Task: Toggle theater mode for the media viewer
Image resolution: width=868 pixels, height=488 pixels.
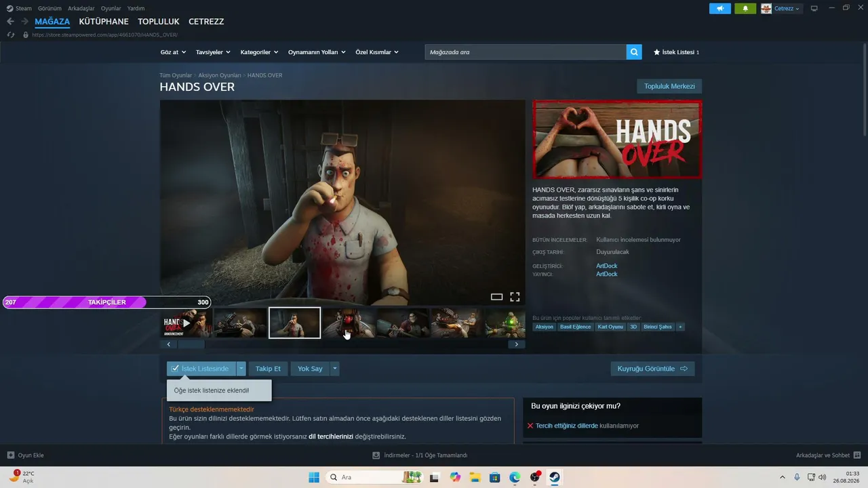Action: coord(496,297)
